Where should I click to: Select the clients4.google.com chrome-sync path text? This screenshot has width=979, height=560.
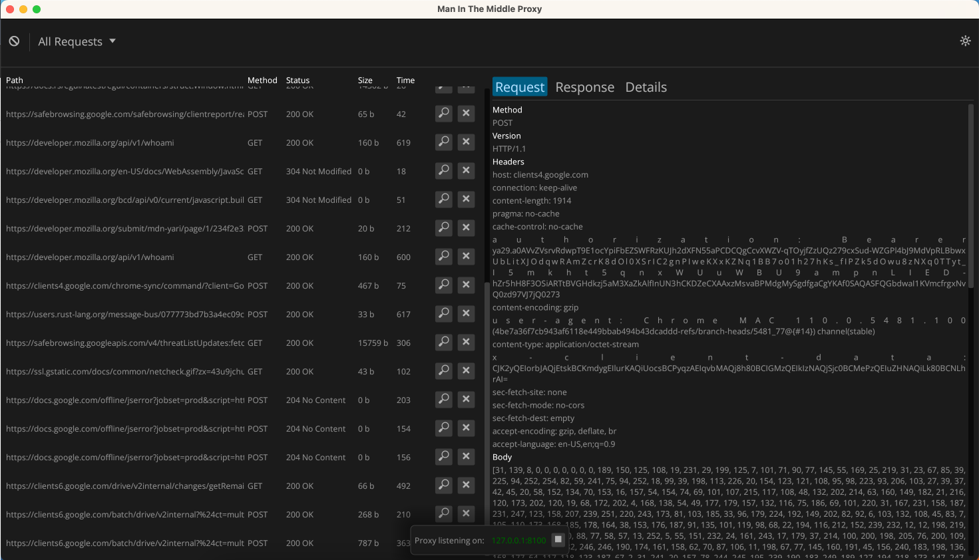pos(125,286)
